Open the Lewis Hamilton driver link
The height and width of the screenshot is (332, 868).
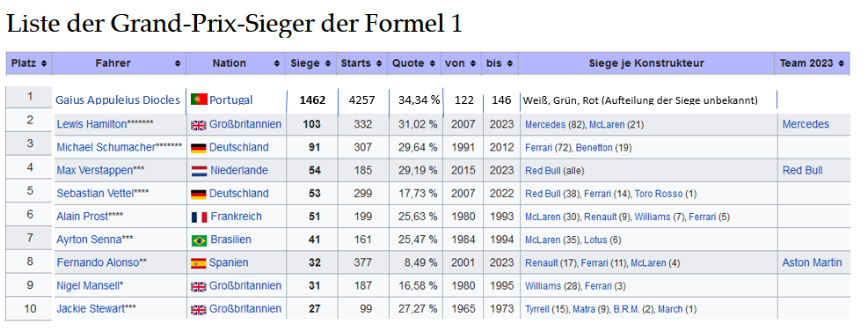point(91,124)
